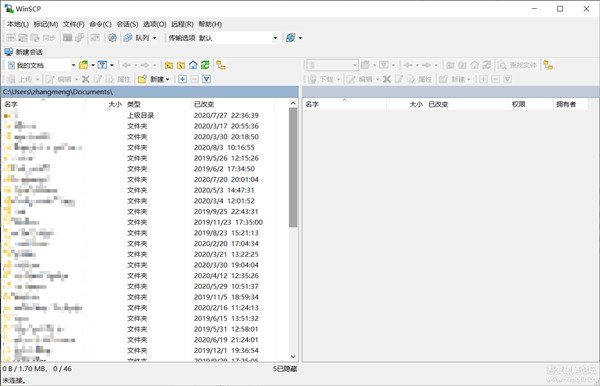
Task: Open the 帮助(H) menu
Action: tap(210, 24)
